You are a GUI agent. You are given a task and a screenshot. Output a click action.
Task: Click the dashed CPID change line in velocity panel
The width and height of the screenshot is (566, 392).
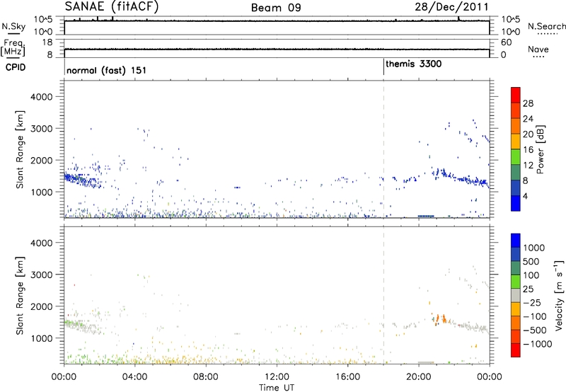pos(383,295)
